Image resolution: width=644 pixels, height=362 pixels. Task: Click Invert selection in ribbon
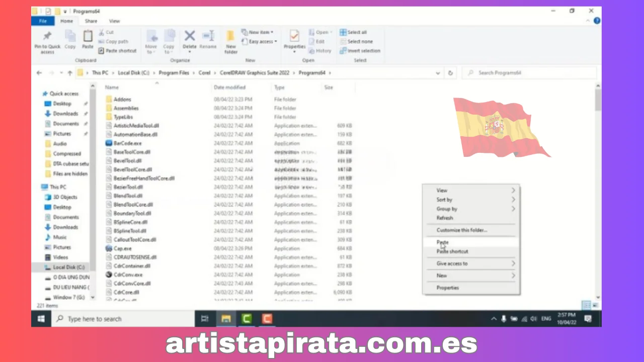[x=360, y=51]
